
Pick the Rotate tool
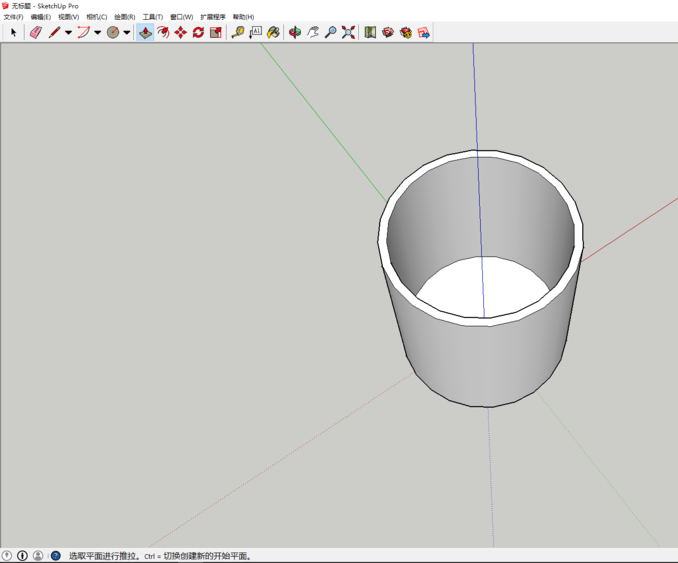click(198, 32)
